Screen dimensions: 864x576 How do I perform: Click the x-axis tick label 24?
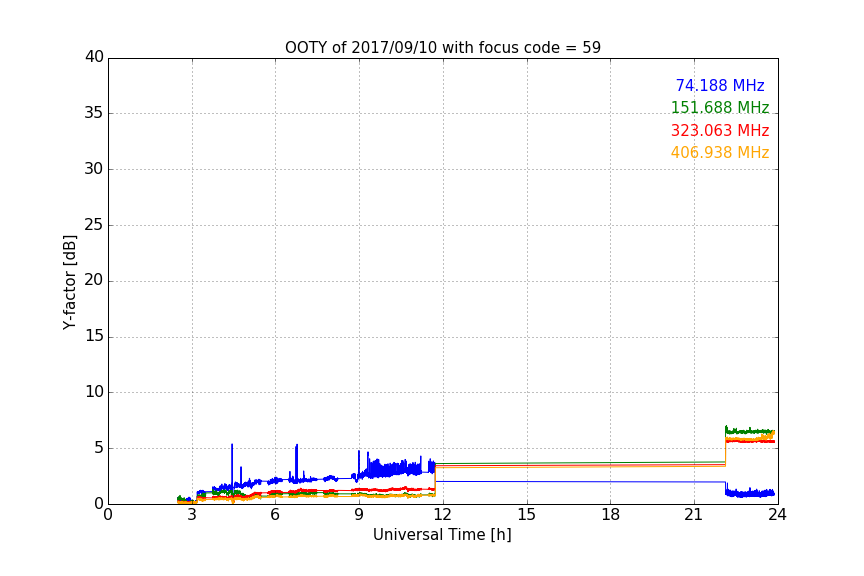pos(777,515)
